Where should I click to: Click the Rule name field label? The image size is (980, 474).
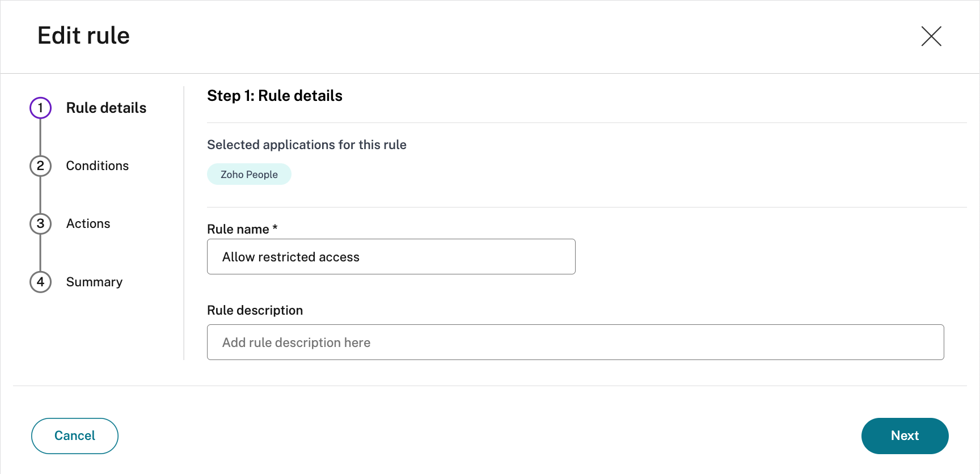(238, 229)
